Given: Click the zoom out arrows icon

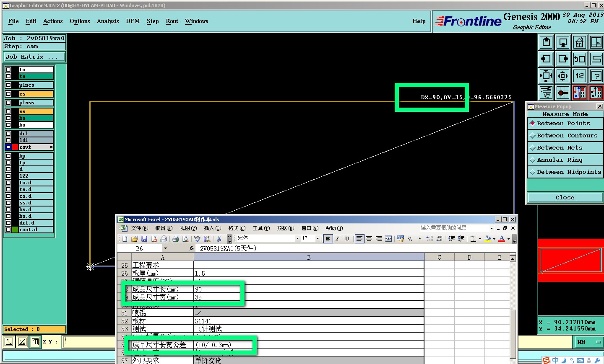Looking at the screenshot, I should [x=563, y=76].
